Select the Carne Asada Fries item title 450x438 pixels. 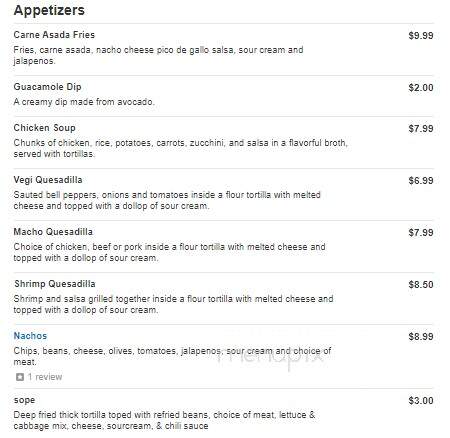click(x=54, y=35)
